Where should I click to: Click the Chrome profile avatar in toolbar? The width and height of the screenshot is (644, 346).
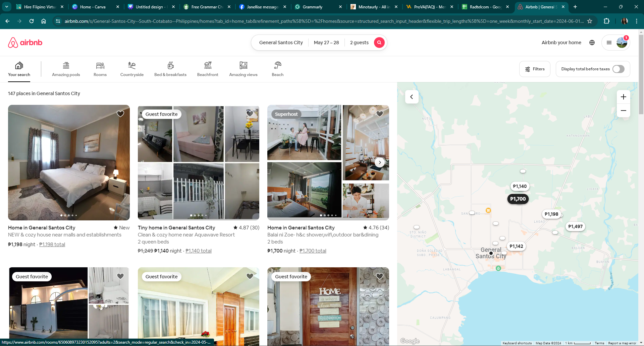[625, 21]
